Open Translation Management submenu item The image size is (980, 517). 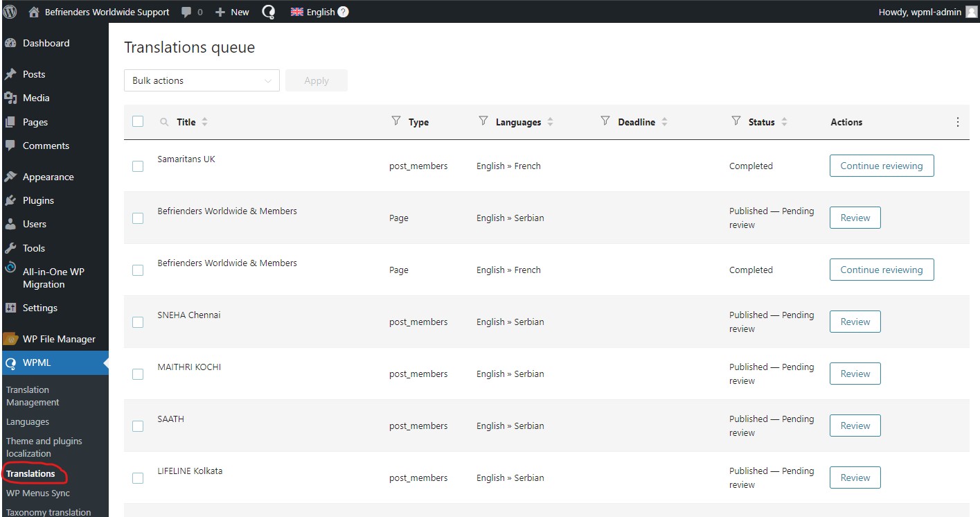click(33, 396)
